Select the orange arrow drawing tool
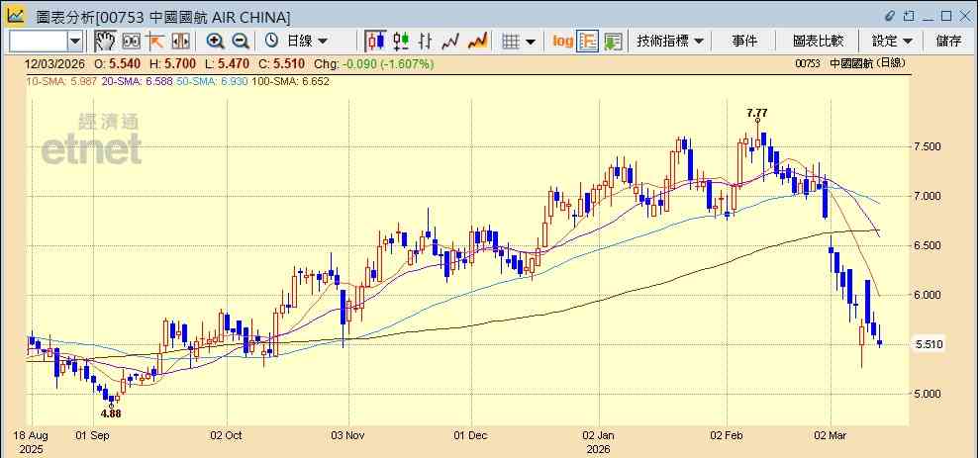Screen dimensions: 980x458 (155, 42)
